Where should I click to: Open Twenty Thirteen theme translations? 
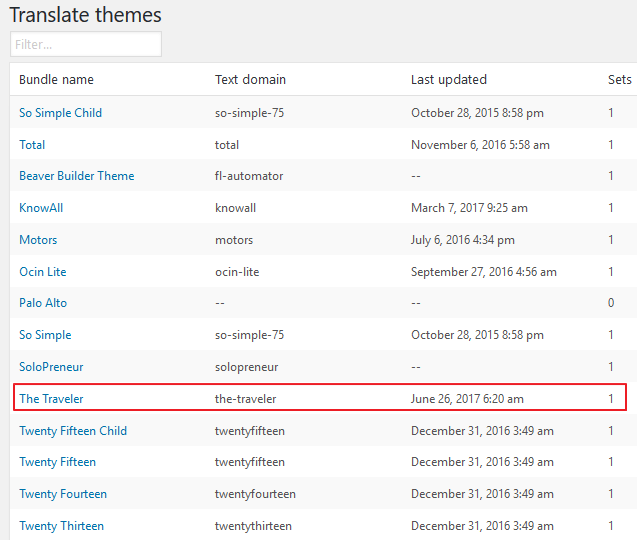62,526
